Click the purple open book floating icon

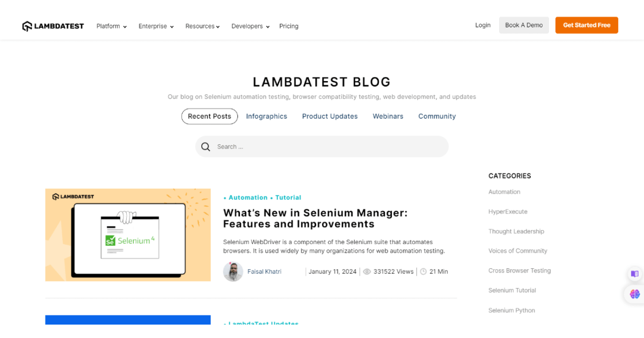click(x=635, y=274)
